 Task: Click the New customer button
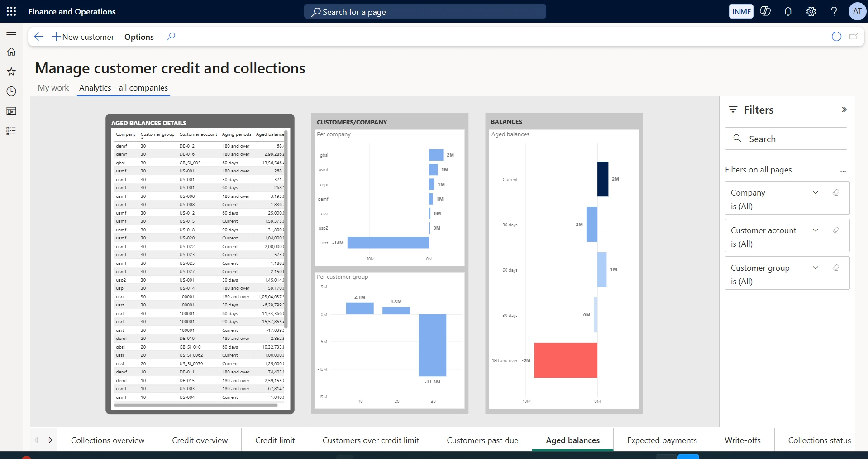(x=83, y=37)
